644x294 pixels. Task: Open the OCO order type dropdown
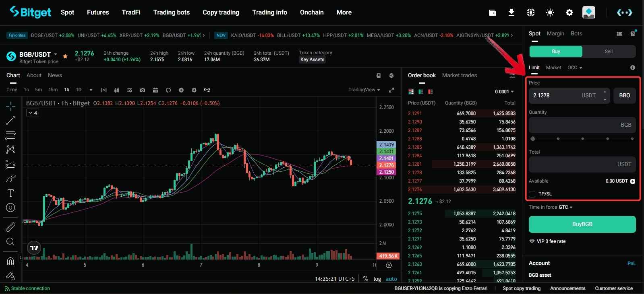(575, 68)
